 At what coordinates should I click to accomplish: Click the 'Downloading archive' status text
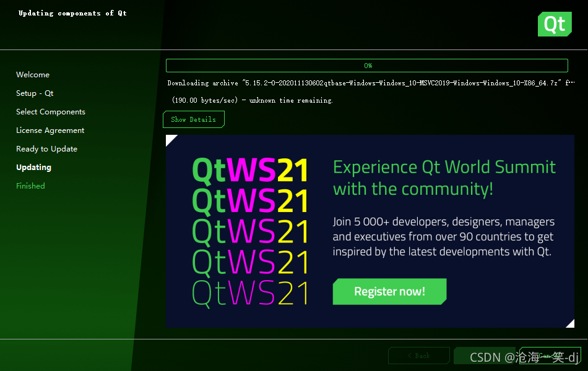[x=371, y=83]
